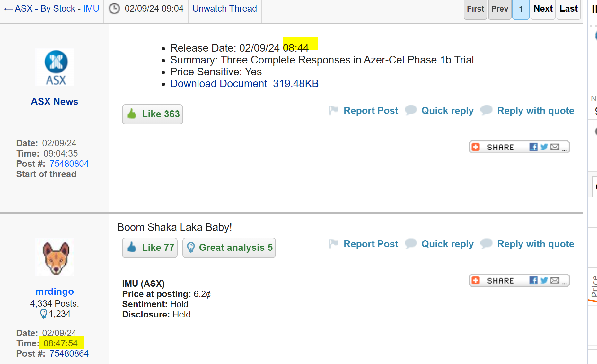The height and width of the screenshot is (364, 597).
Task: Click the clock icon beside 02/09/24 09:04
Action: (114, 9)
